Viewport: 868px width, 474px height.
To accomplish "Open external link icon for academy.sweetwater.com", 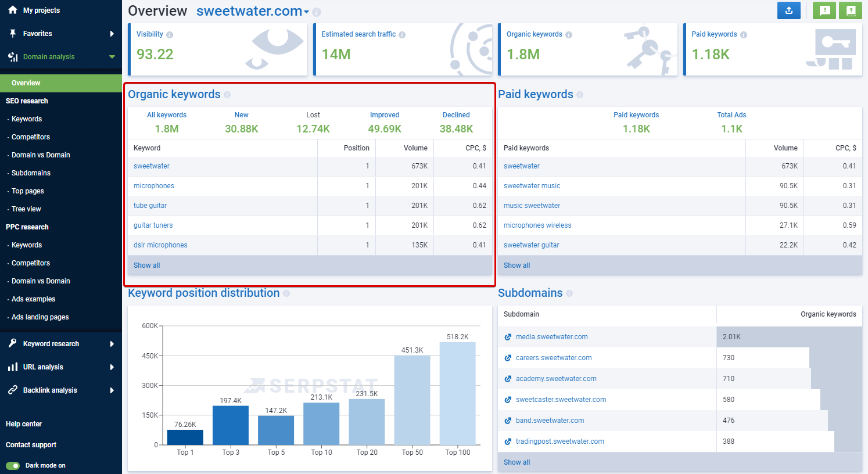I will 508,379.
